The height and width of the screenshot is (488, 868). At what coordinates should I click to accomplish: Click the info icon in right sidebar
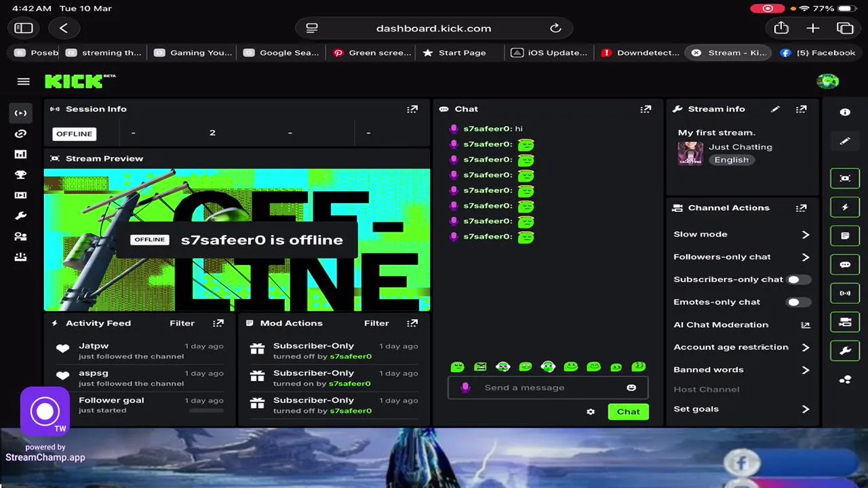(845, 113)
